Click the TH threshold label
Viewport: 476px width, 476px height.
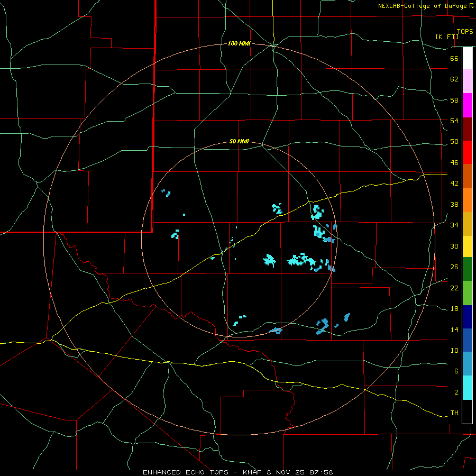coord(454,413)
